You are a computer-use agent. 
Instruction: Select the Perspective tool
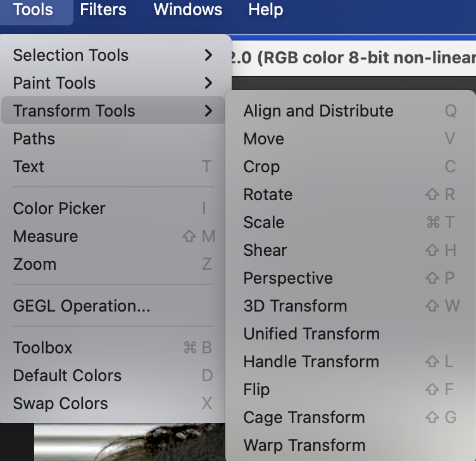(288, 278)
